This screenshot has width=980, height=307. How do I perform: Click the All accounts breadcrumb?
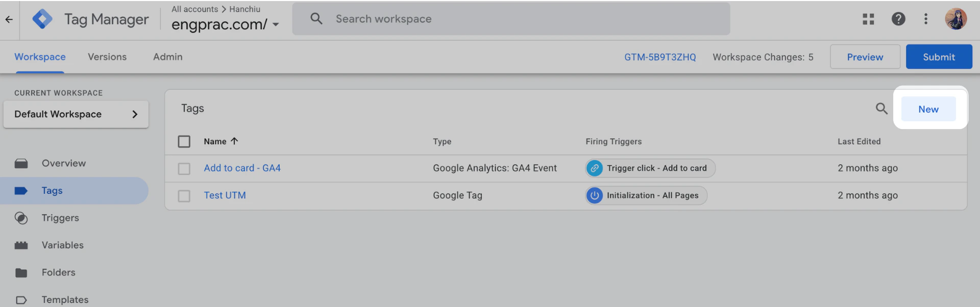coord(194,9)
